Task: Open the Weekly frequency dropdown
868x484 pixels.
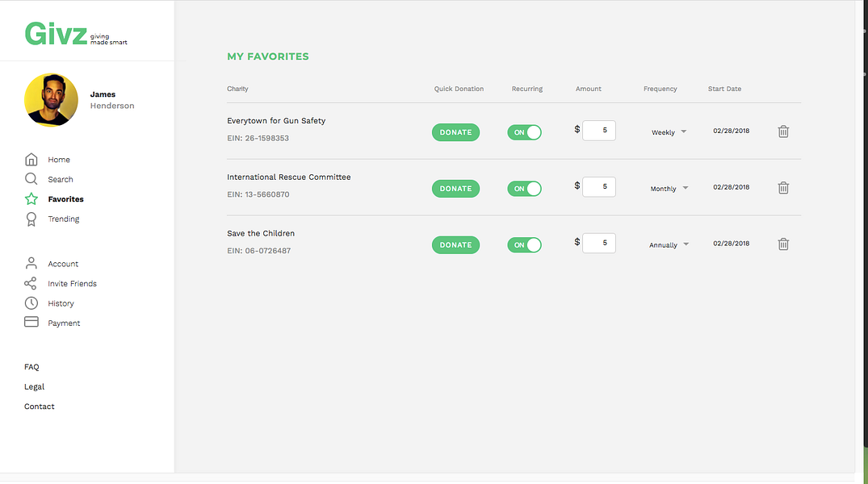Action: point(669,132)
